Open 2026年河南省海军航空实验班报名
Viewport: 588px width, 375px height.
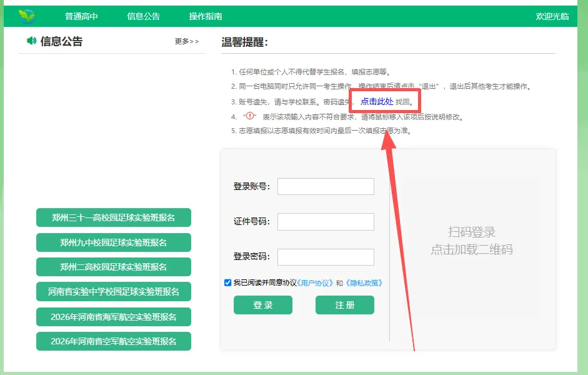pyautogui.click(x=114, y=317)
